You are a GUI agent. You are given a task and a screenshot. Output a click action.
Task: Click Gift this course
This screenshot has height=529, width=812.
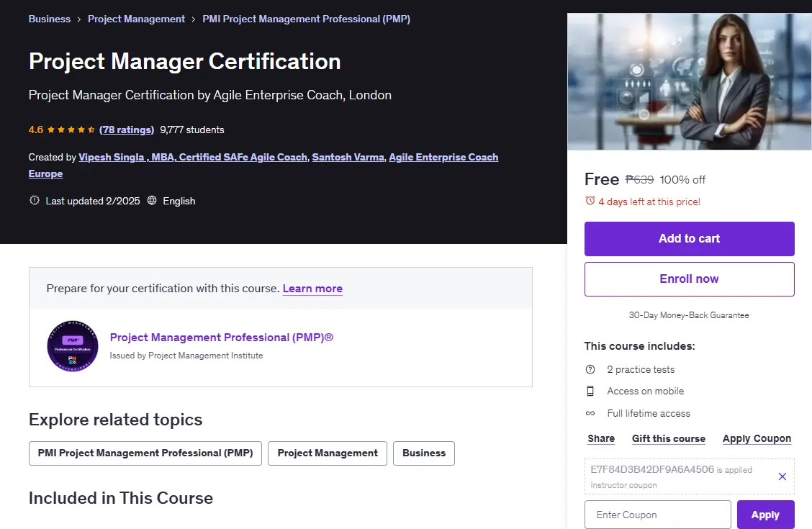coord(669,438)
